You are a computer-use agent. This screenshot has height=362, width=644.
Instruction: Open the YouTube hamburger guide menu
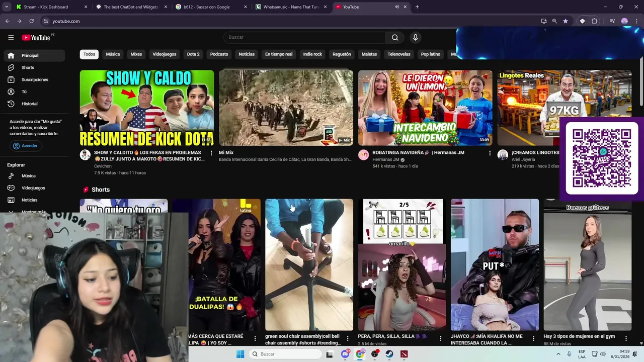11,37
